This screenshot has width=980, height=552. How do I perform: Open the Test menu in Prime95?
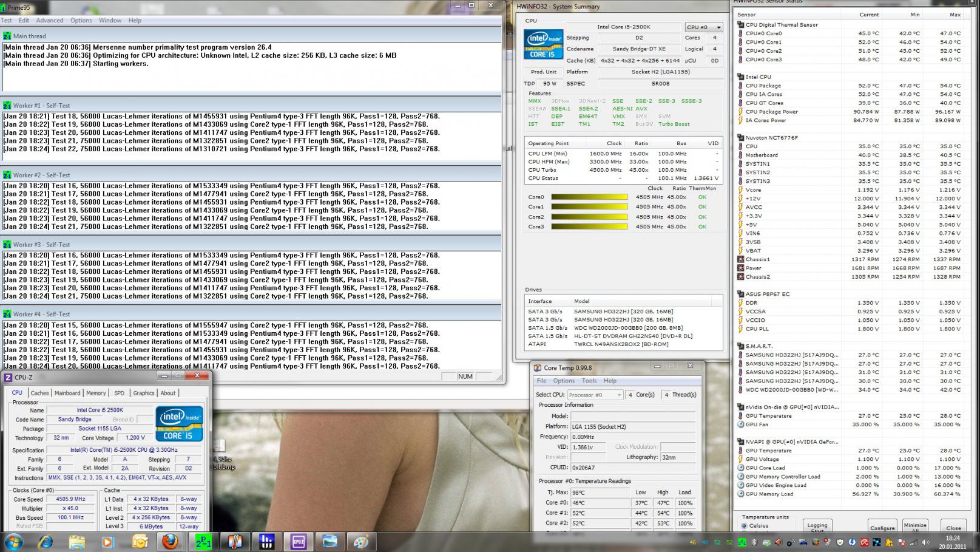6,21
